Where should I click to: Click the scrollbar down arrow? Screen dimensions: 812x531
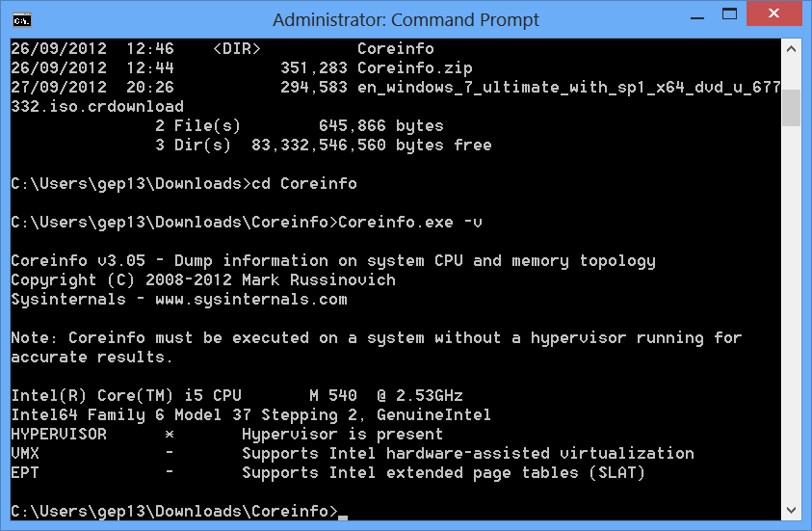coord(791,510)
